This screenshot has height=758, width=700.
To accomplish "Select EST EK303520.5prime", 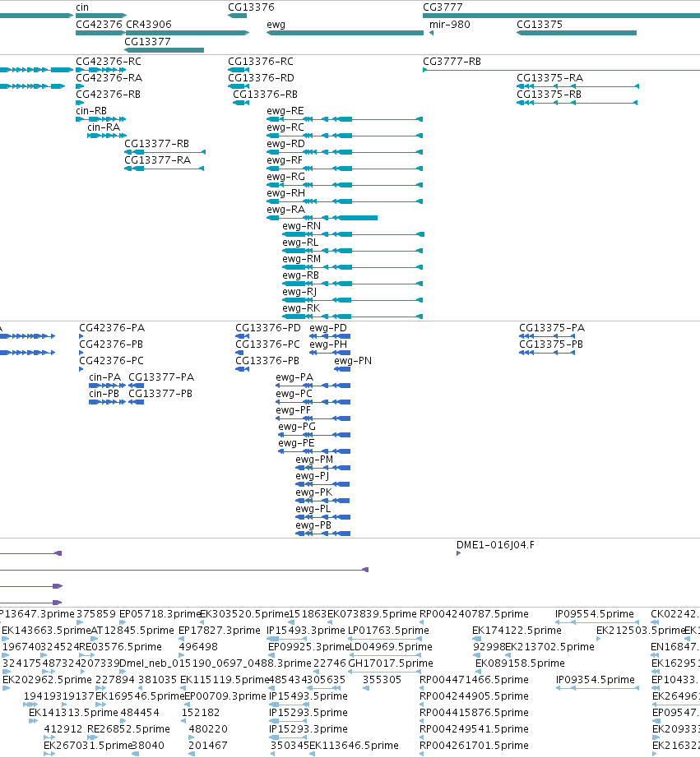I will click(244, 614).
